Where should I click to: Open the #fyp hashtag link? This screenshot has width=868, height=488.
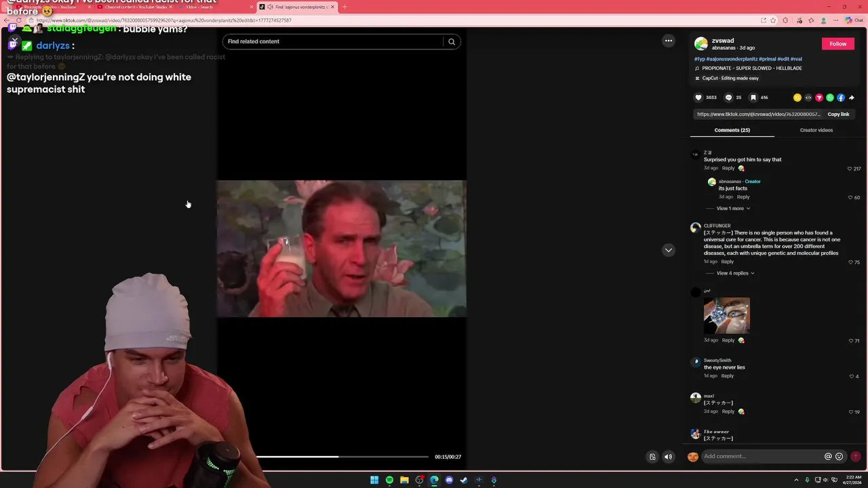pos(700,59)
